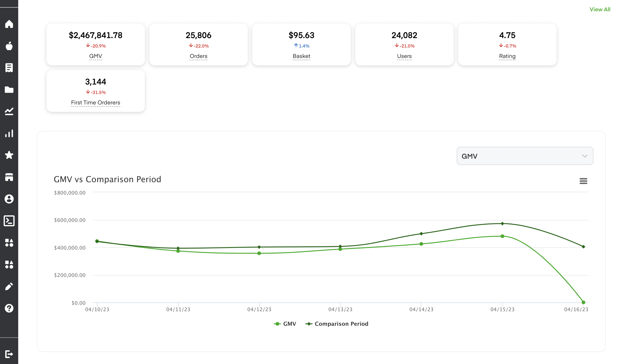Click the hamburger menu on GMV chart
The image size is (618, 364).
coord(584,181)
